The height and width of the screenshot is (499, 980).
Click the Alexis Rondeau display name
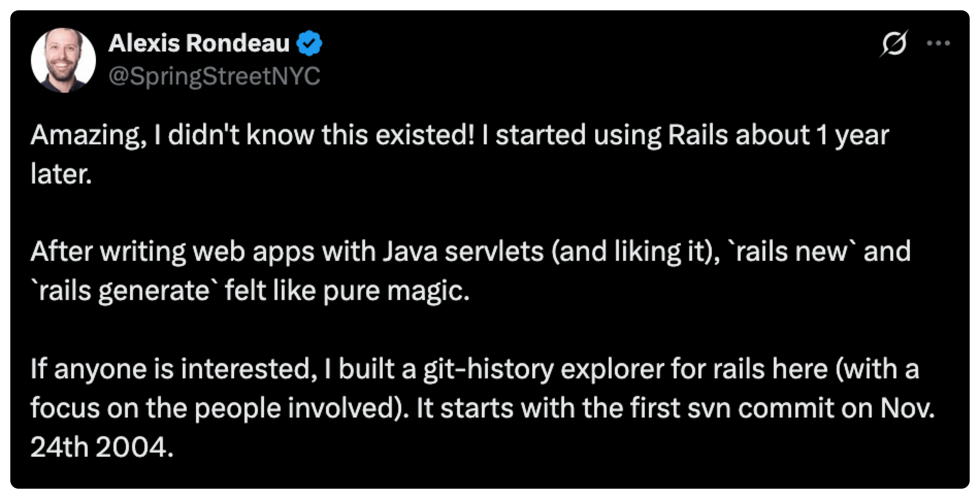[x=199, y=43]
